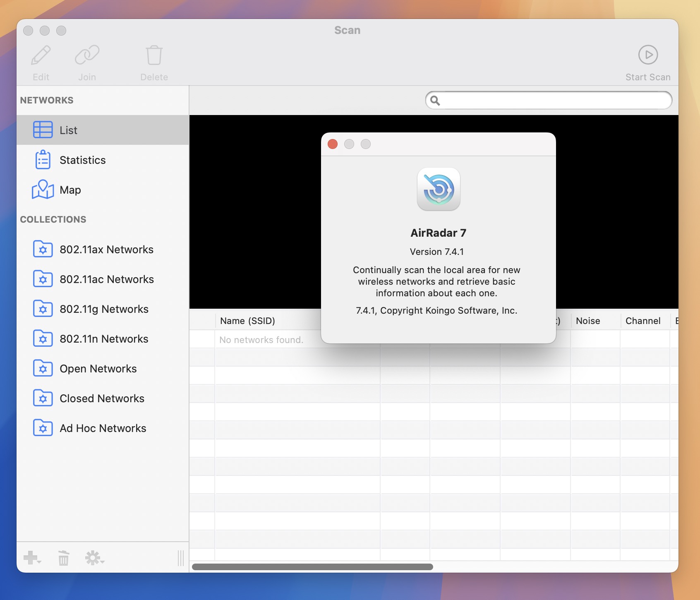
Task: Select the 802.11g Networks collection
Action: tap(103, 309)
